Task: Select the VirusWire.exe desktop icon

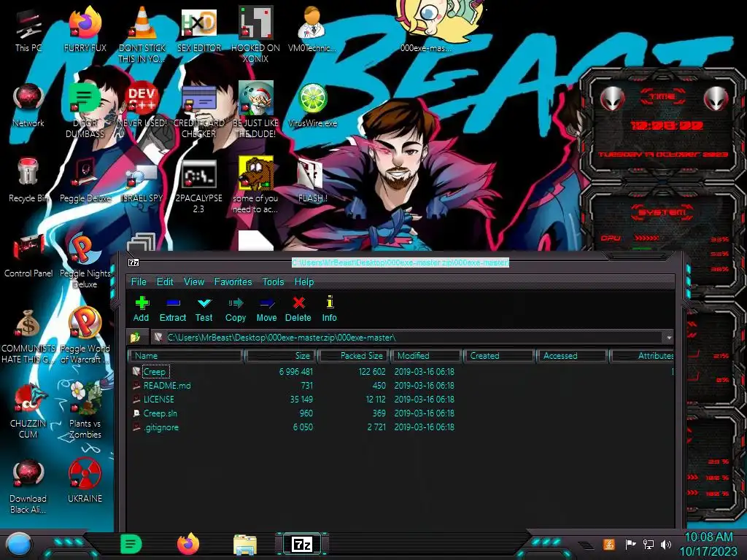Action: tap(312, 106)
